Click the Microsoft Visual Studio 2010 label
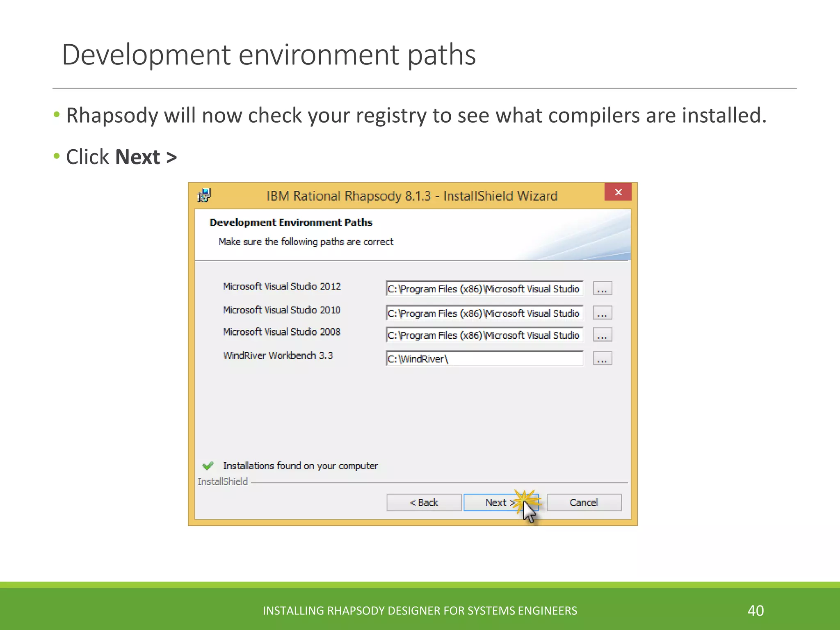 282,310
